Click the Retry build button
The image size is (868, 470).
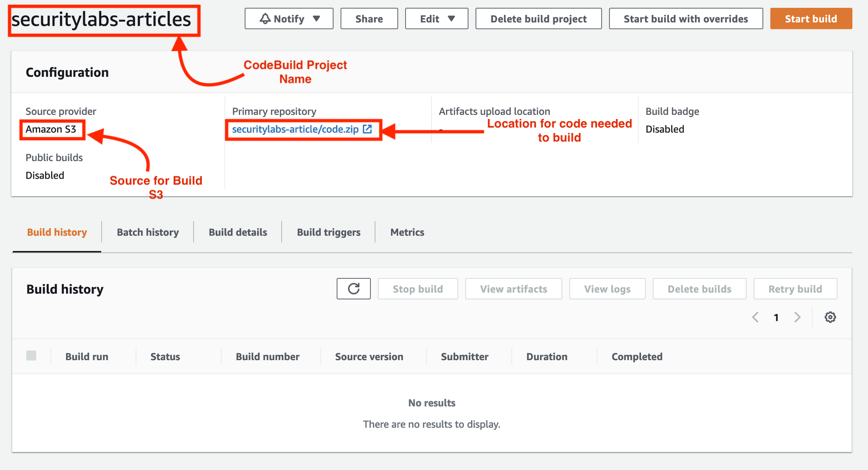coord(795,289)
